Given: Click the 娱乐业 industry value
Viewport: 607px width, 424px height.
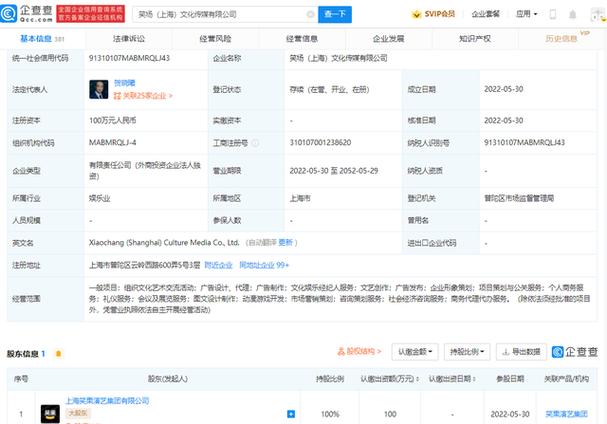Looking at the screenshot, I should point(99,198).
